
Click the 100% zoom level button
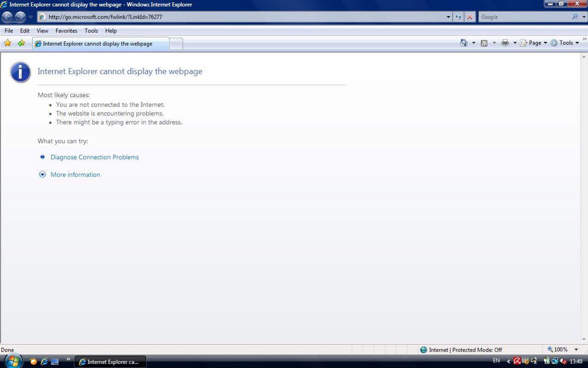(557, 350)
